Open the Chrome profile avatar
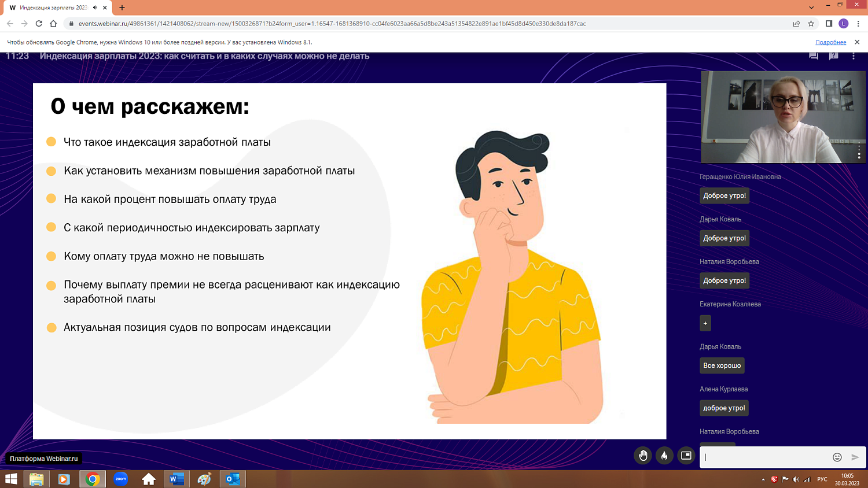Image resolution: width=868 pixels, height=488 pixels. [843, 24]
